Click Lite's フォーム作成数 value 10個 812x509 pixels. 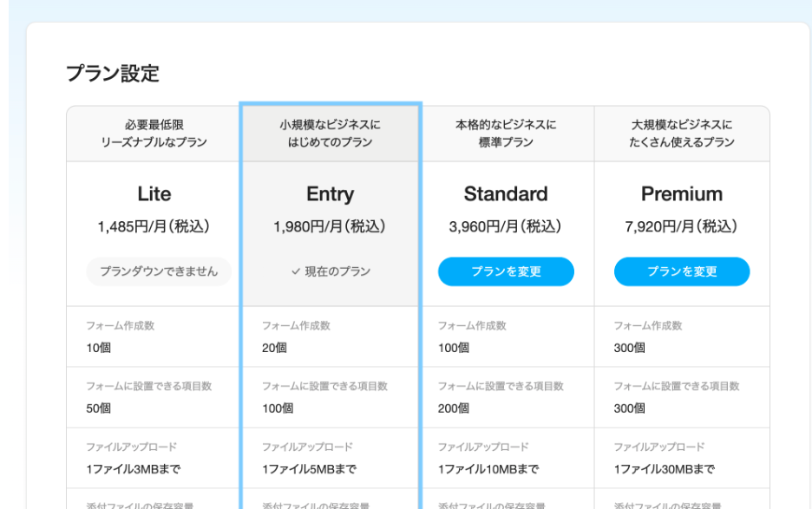pyautogui.click(x=98, y=348)
